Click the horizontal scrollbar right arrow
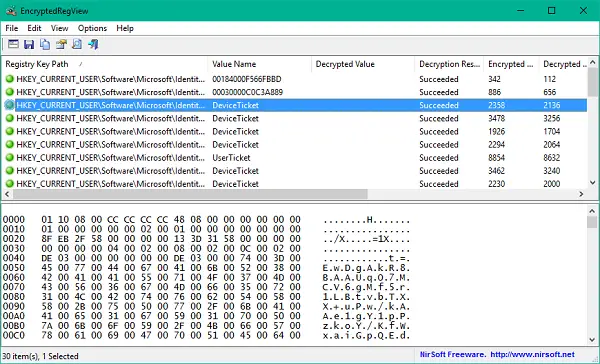The width and height of the screenshot is (600, 364). pyautogui.click(x=582, y=194)
